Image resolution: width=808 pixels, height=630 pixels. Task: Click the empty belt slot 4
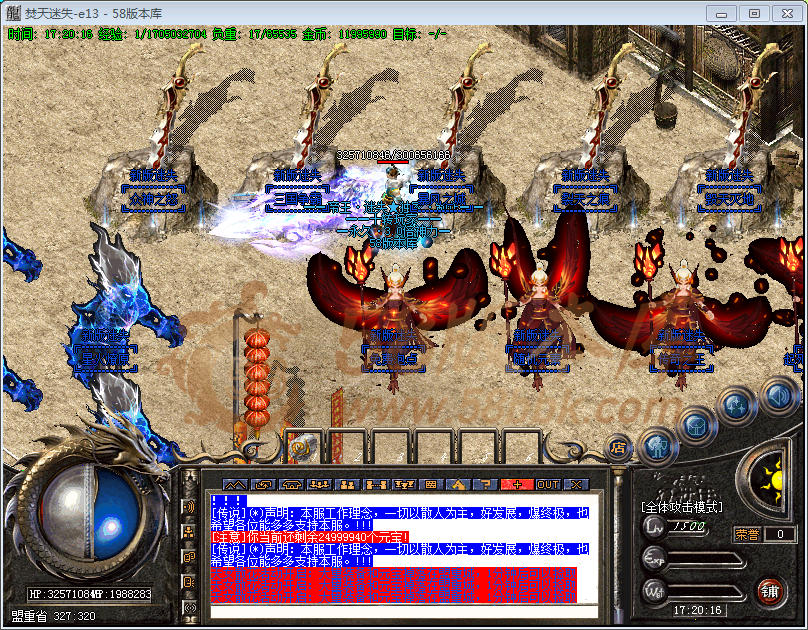[435, 446]
